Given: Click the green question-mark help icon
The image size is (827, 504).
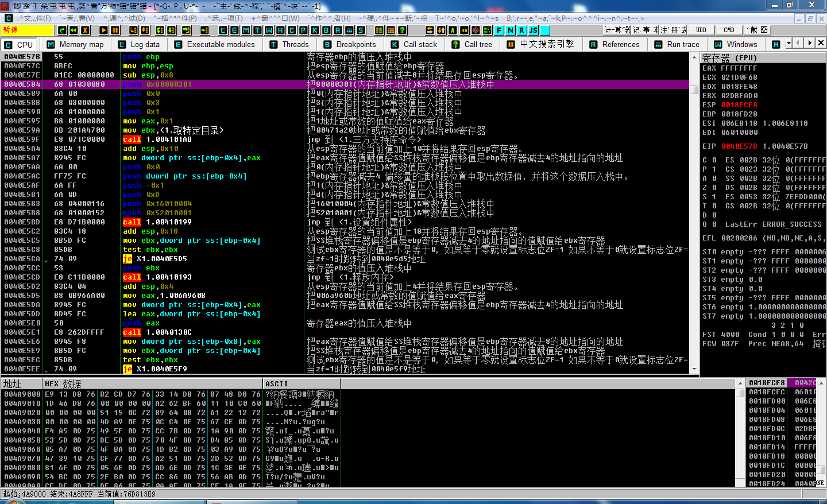Looking at the screenshot, I should tap(402, 30).
